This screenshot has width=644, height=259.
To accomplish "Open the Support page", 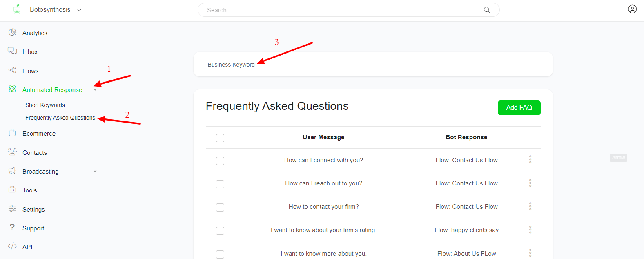I will (x=33, y=228).
